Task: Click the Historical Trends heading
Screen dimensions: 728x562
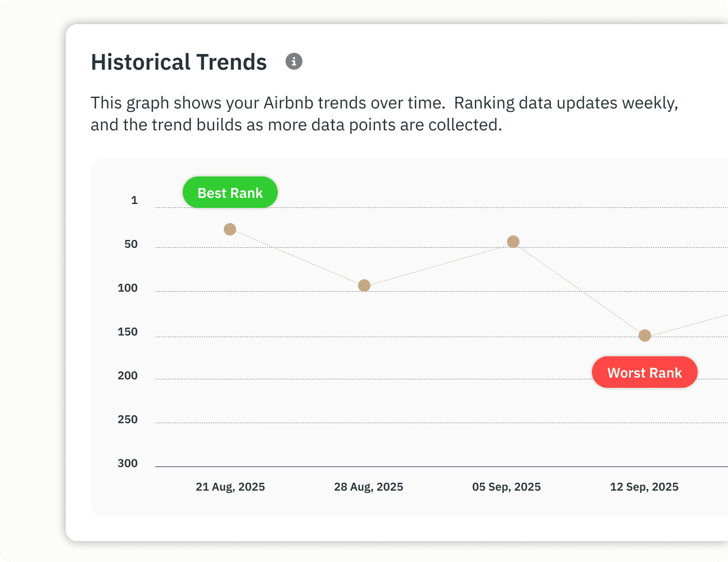Action: 179,62
